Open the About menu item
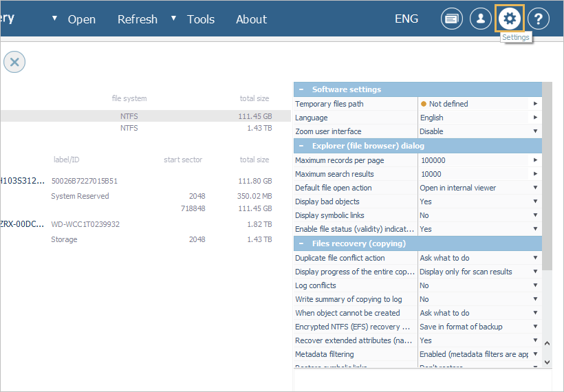This screenshot has width=564, height=392. 252,19
